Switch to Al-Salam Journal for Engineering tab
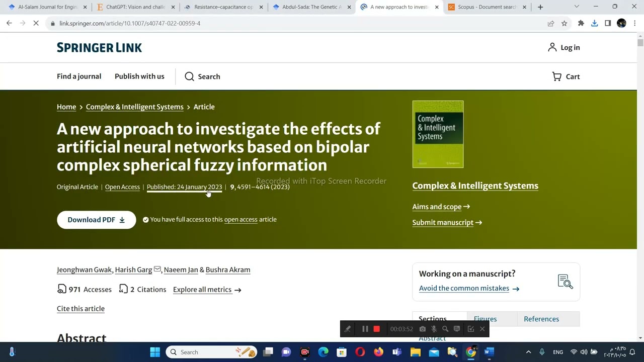Viewport: 644px width, 362px height. 48,7
